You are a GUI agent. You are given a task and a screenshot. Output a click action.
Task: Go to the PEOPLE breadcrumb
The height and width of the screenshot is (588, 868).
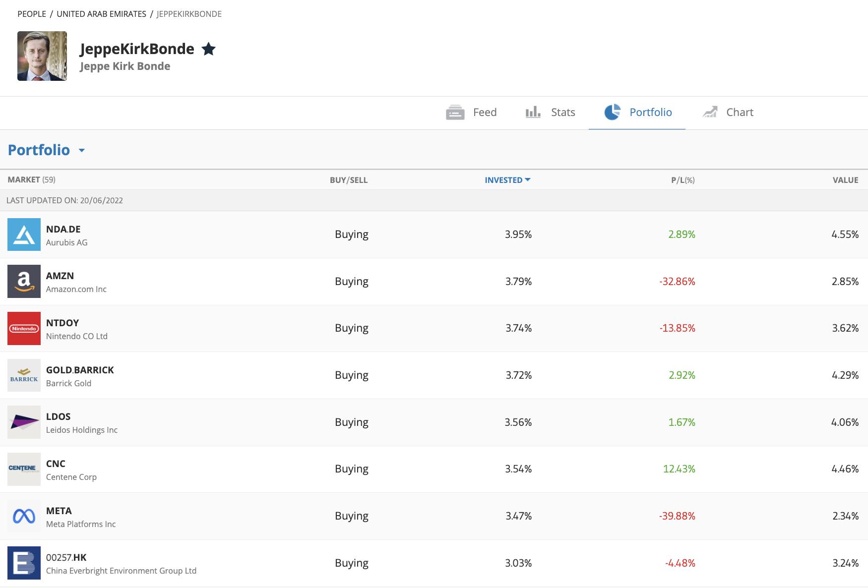(32, 14)
